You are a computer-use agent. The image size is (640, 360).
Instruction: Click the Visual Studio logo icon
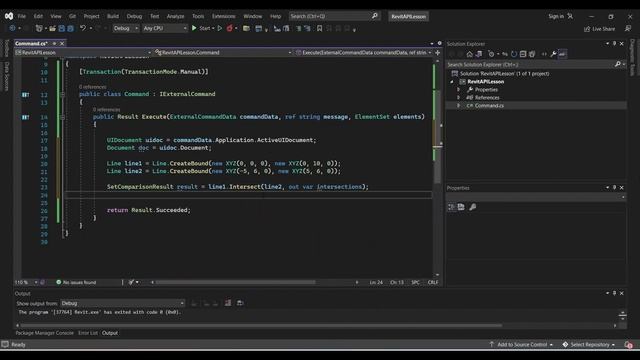(9, 16)
